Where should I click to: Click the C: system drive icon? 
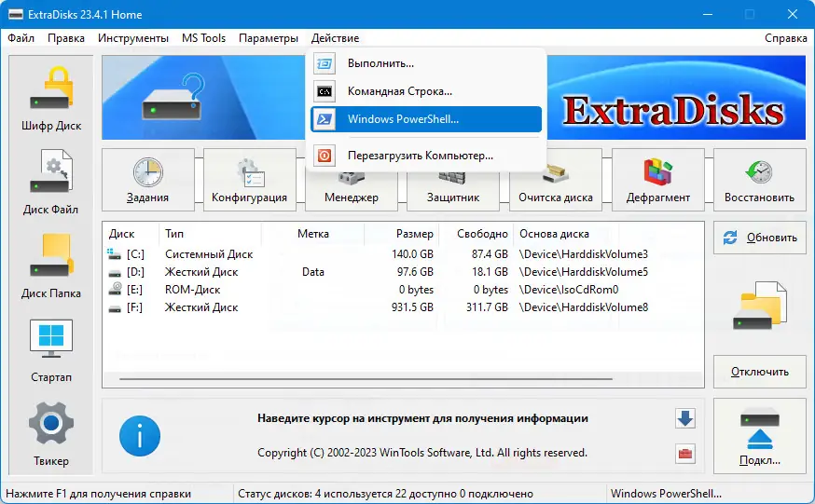[114, 253]
